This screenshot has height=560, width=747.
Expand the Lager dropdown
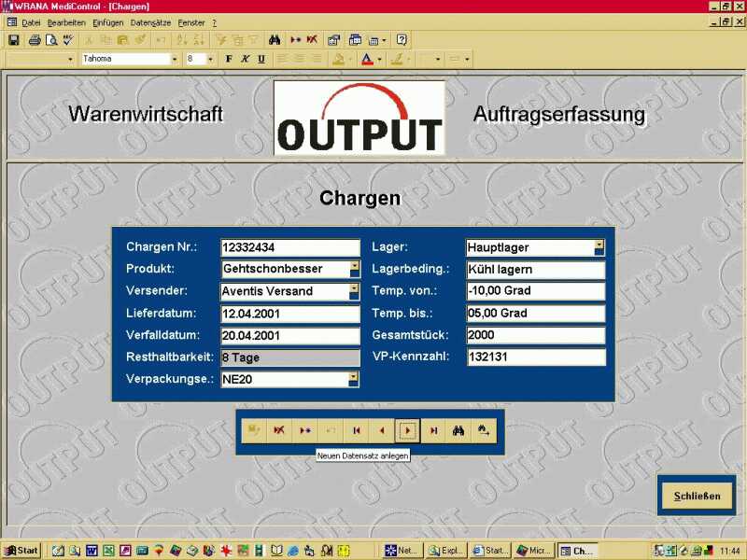599,247
